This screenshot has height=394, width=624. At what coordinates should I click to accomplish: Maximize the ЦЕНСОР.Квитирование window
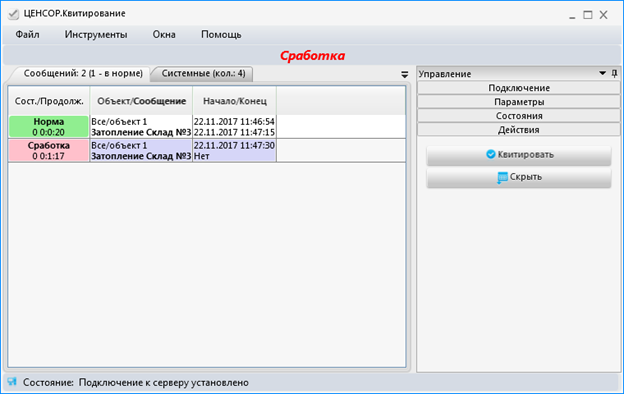pos(588,15)
